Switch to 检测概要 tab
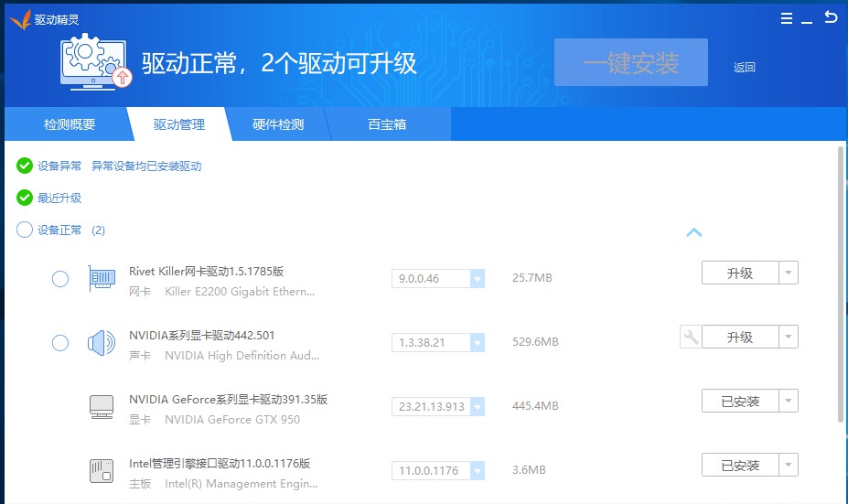Viewport: 848px width, 504px height. 70,124
